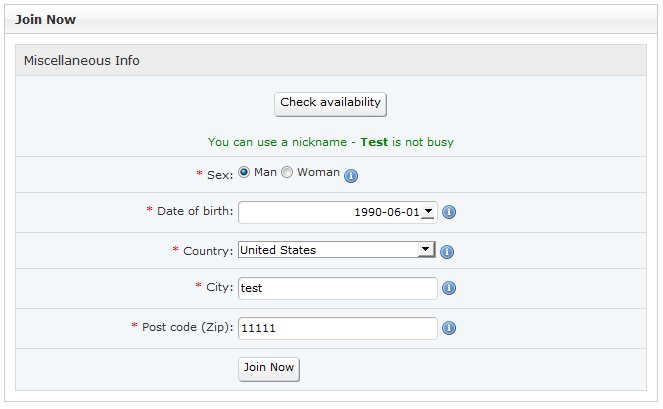Click into the Post code input field
Viewport: 663px width, 409px height.
coord(338,328)
